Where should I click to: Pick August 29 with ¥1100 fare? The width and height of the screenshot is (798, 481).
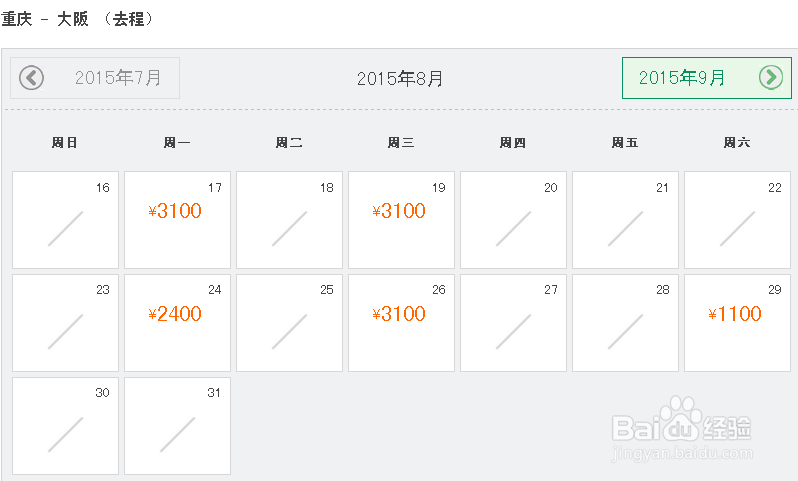(737, 323)
